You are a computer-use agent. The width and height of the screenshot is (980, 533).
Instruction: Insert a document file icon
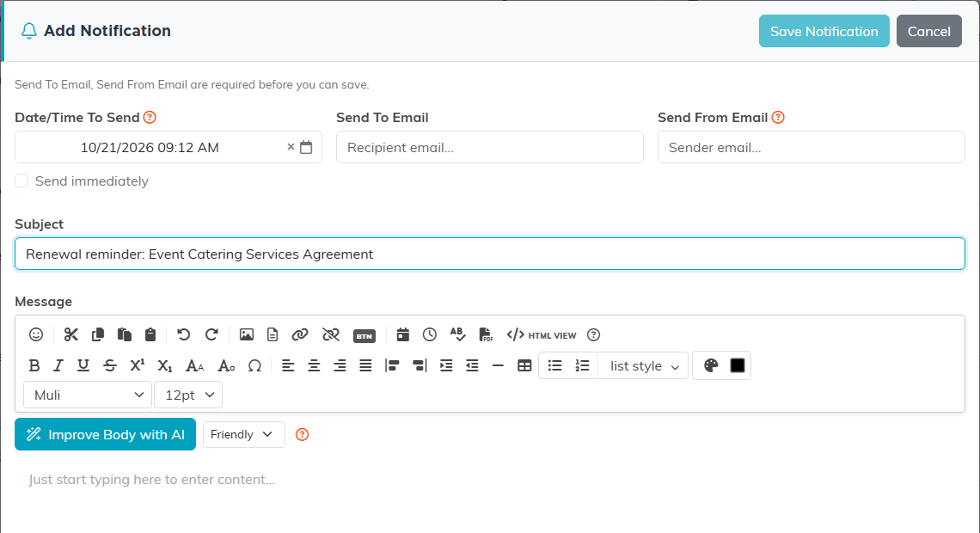tap(272, 335)
